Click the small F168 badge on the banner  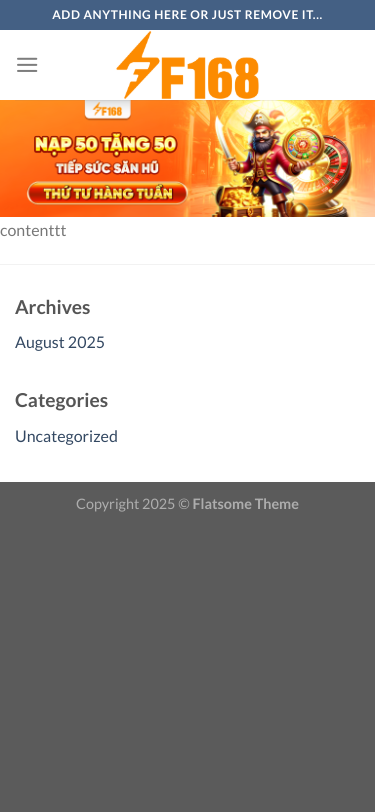pyautogui.click(x=108, y=110)
